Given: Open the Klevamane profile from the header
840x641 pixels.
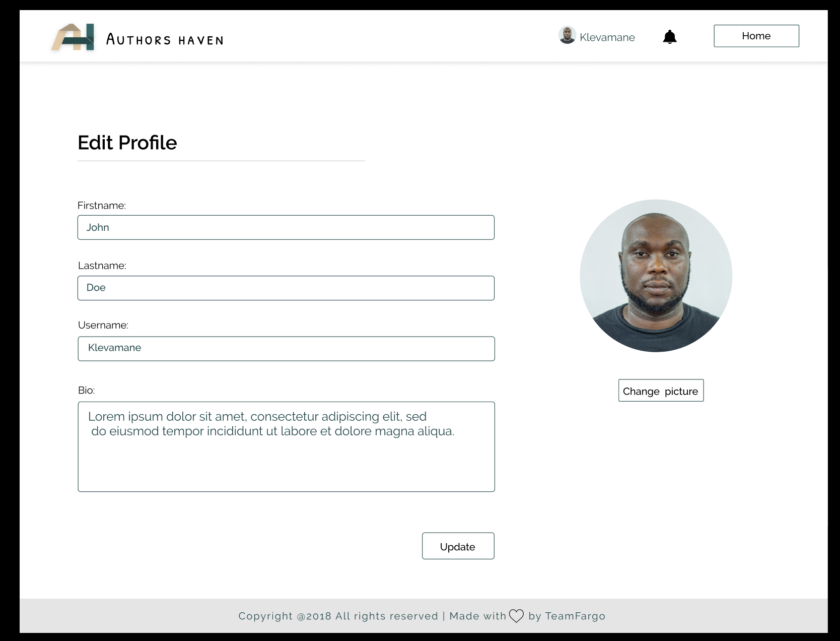Looking at the screenshot, I should click(607, 37).
